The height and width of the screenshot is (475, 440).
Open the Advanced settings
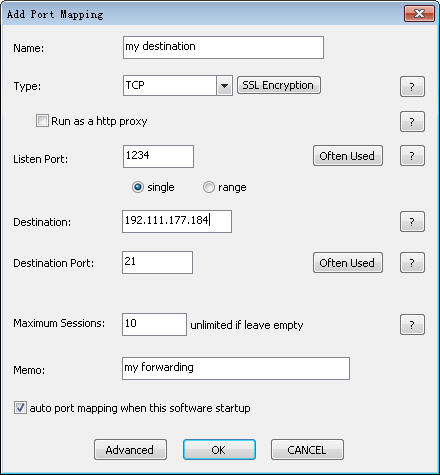130,450
